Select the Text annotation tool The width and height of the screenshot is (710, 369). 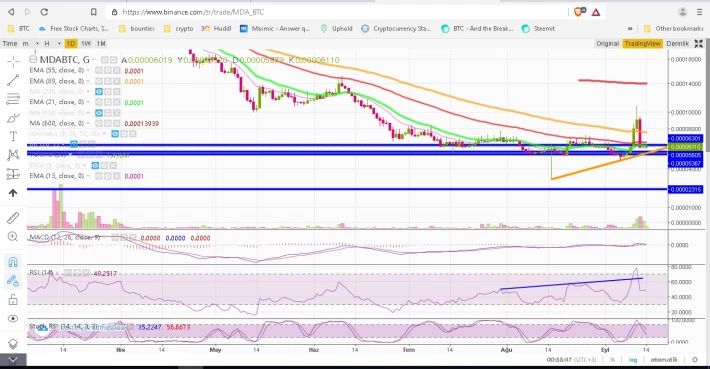pos(13,136)
